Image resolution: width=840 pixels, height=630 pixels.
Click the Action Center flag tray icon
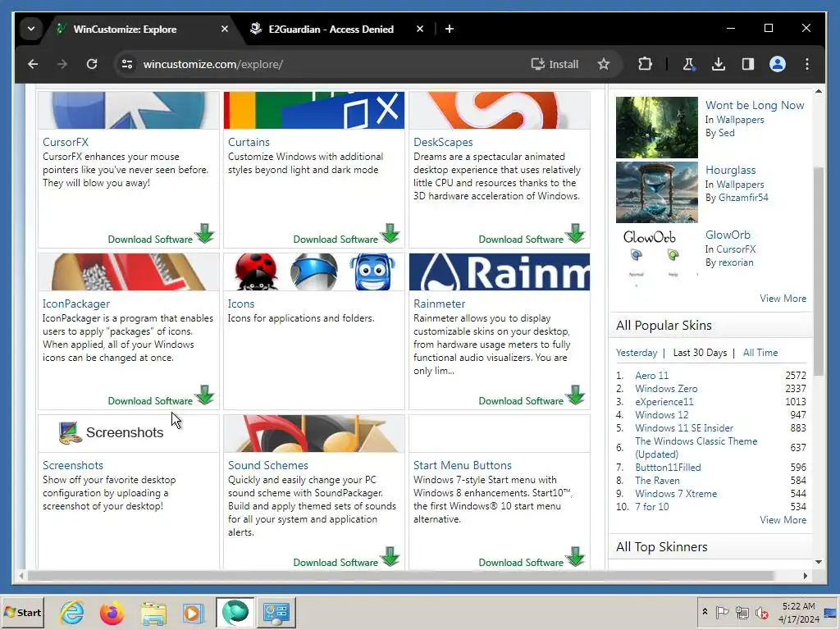point(722,612)
